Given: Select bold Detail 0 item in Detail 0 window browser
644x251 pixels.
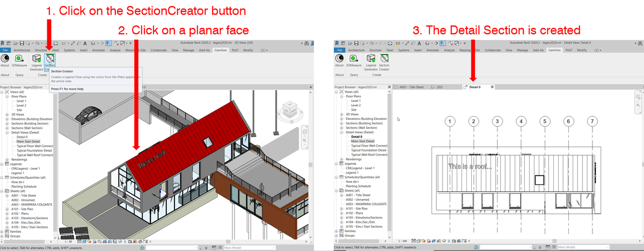Looking at the screenshot, I should click(x=356, y=137).
